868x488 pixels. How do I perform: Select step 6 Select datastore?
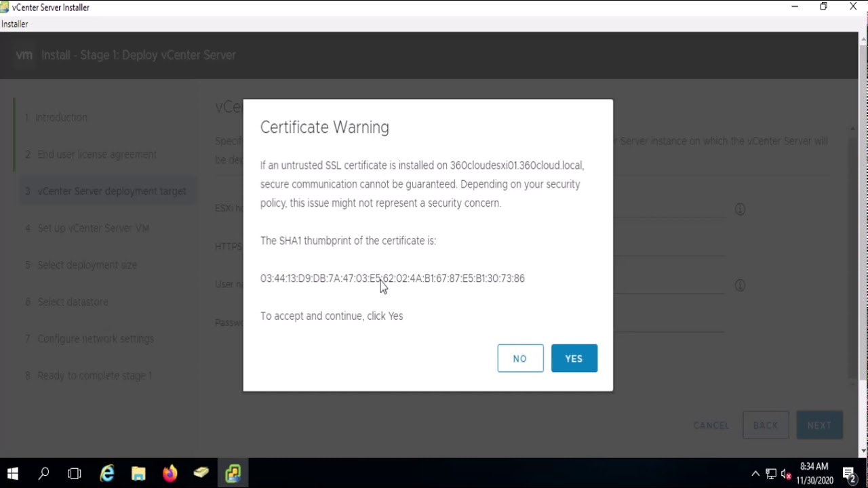(x=66, y=302)
